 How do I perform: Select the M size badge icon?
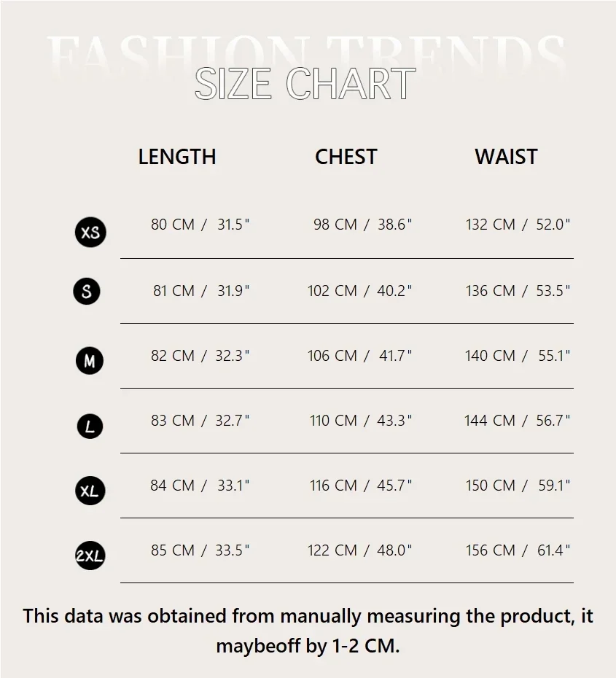tap(90, 361)
